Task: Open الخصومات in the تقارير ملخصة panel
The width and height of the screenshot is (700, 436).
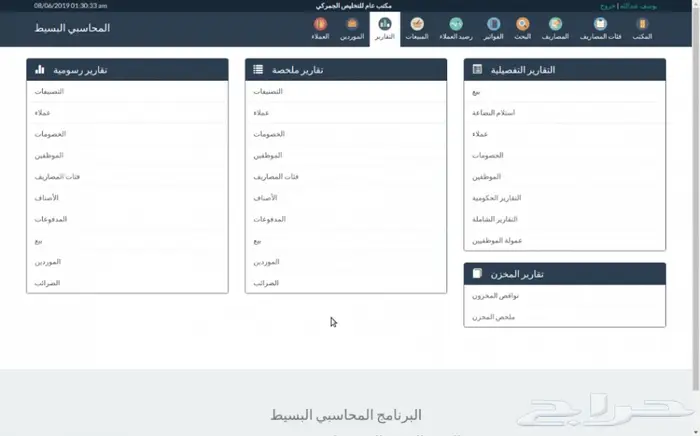Action: tap(269, 134)
